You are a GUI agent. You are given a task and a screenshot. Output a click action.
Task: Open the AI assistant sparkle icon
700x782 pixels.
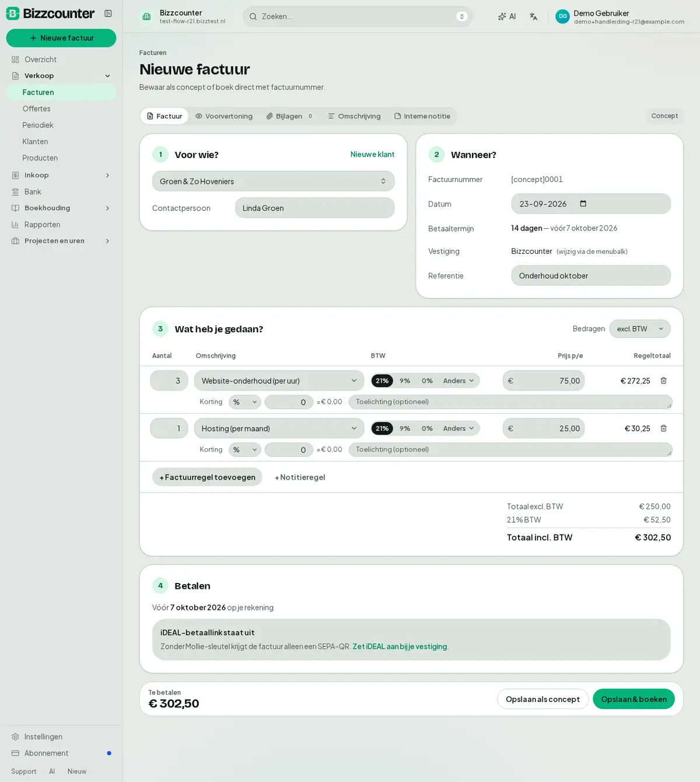(x=507, y=16)
